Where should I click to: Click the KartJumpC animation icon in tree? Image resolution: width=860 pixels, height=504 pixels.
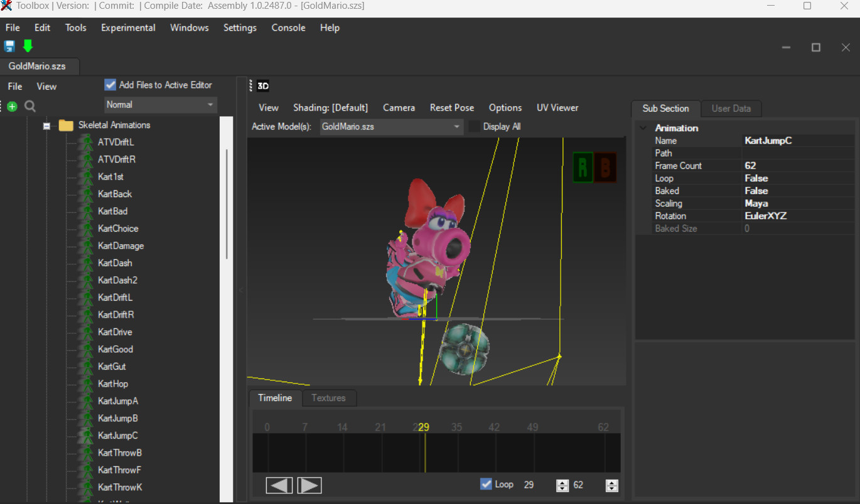87,435
